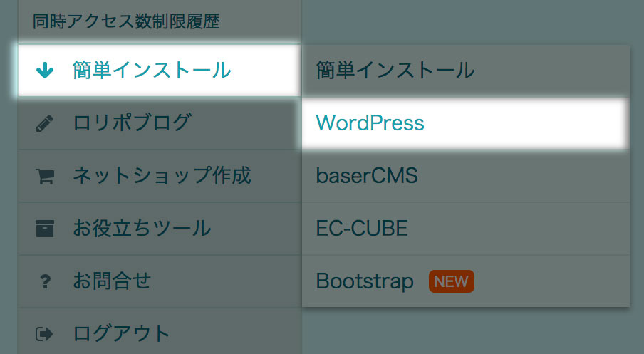644x354 pixels.
Task: Click the pencil icon beside ロリポブログ
Action: tap(45, 123)
